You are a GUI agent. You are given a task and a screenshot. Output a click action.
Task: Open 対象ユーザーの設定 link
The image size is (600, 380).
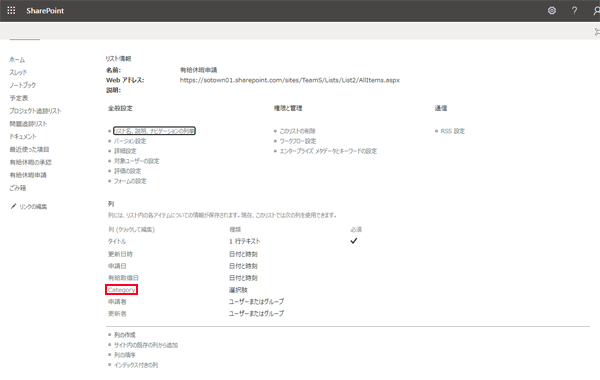click(137, 161)
